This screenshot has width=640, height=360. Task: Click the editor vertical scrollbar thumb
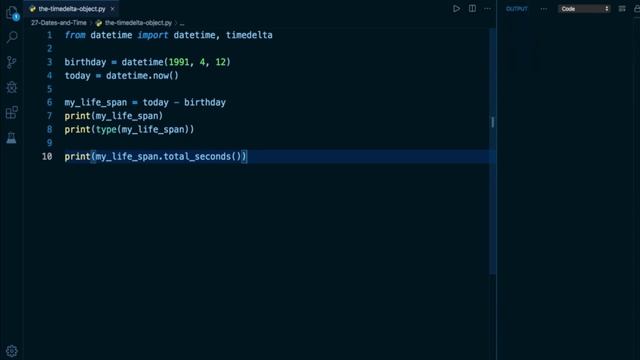(x=493, y=151)
